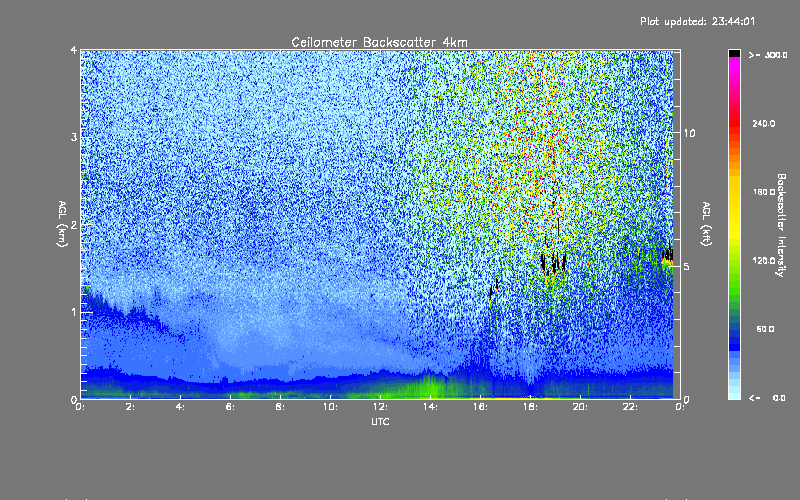Click the '240.0' colorbar label
Image resolution: width=800 pixels, height=500 pixels.
tap(764, 123)
